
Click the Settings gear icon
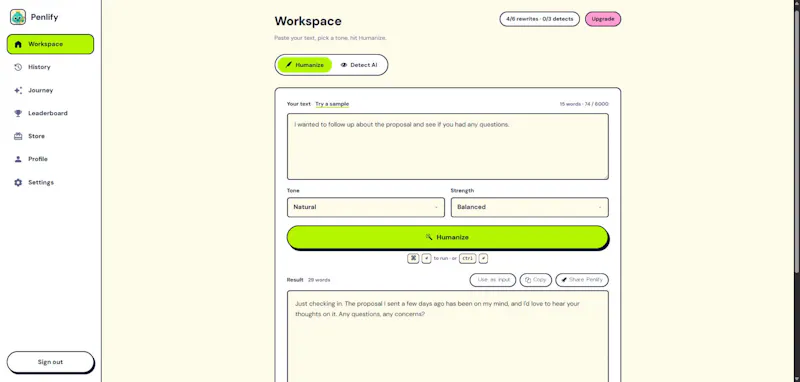tap(18, 183)
